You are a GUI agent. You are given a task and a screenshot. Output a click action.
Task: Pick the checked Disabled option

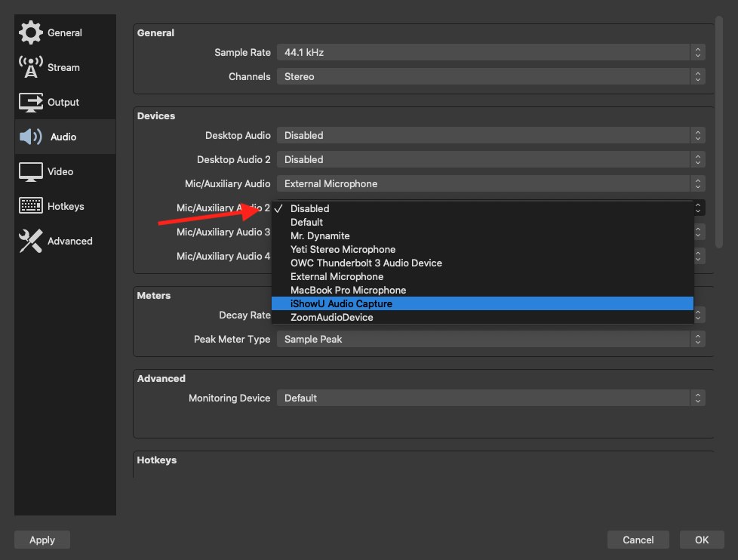309,208
